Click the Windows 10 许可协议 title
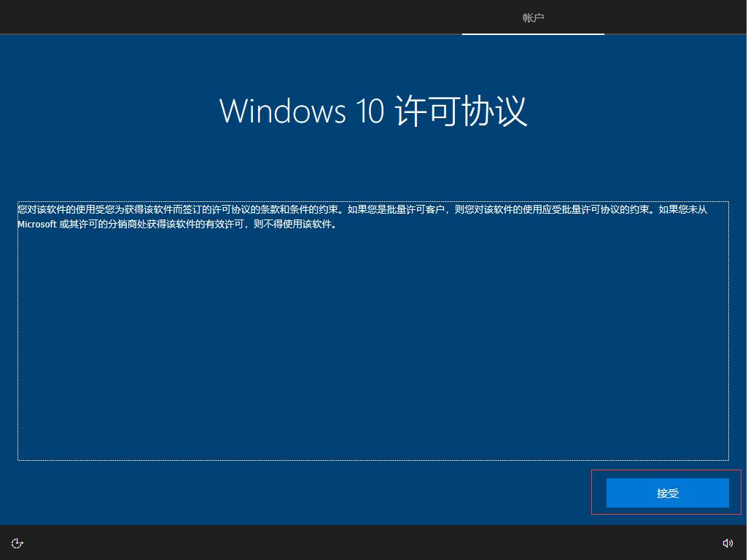The image size is (748, 560). (374, 111)
